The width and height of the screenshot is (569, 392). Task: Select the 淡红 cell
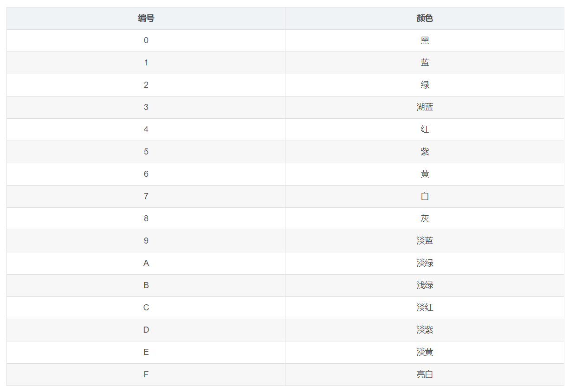click(x=424, y=308)
